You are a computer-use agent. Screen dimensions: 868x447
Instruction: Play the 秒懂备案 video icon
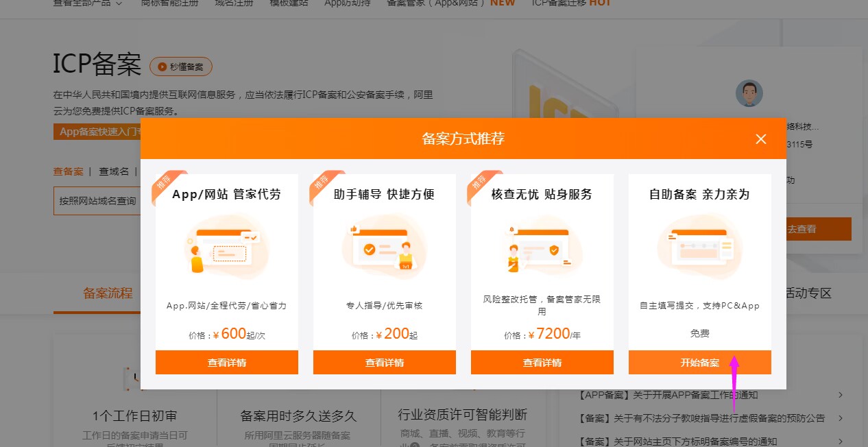tap(162, 67)
